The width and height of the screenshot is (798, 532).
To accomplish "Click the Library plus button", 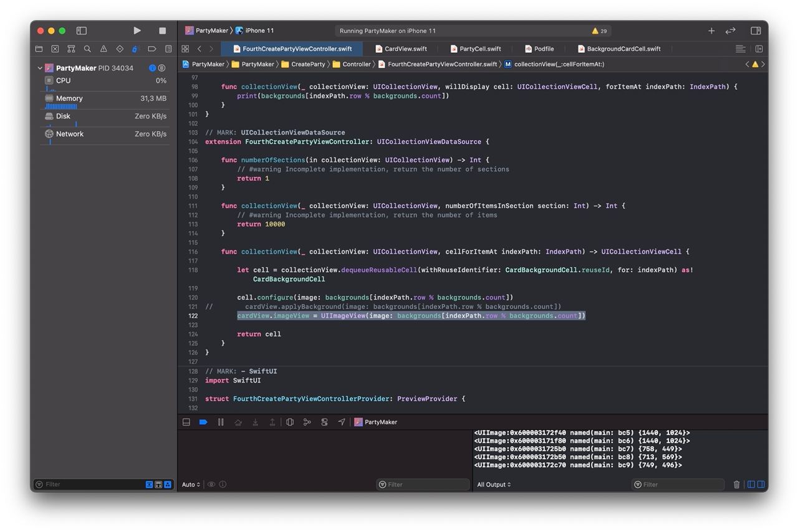I will (x=711, y=31).
